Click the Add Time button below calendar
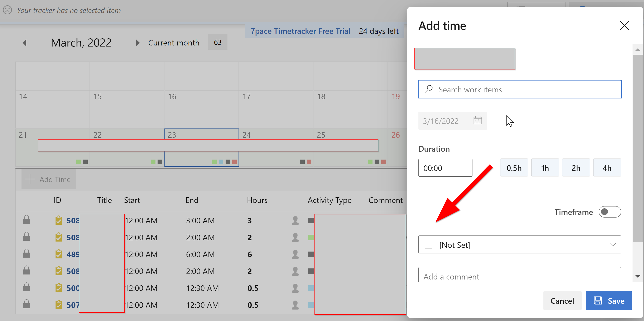644x321 pixels. [48, 179]
